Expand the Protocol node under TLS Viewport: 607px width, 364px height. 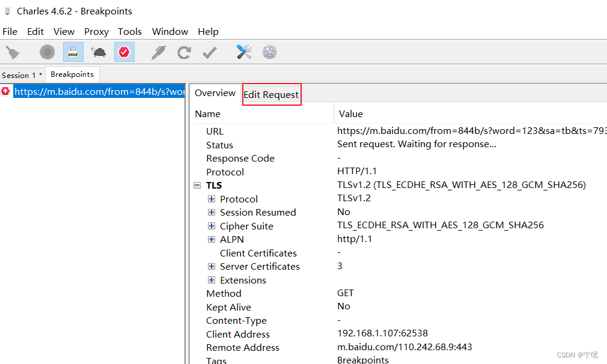coord(212,199)
